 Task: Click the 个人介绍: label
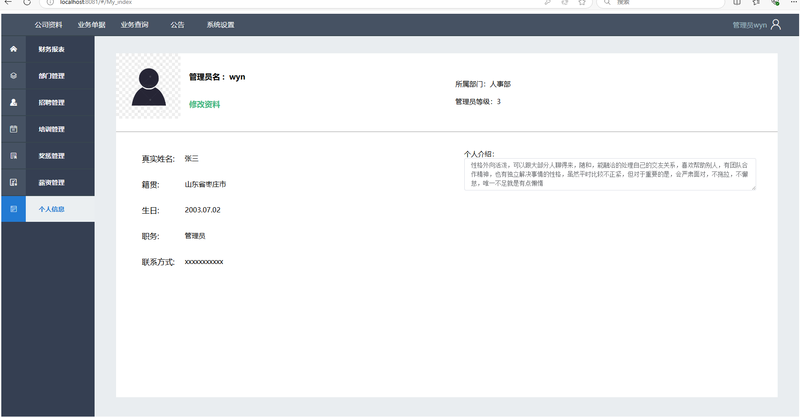pos(479,154)
